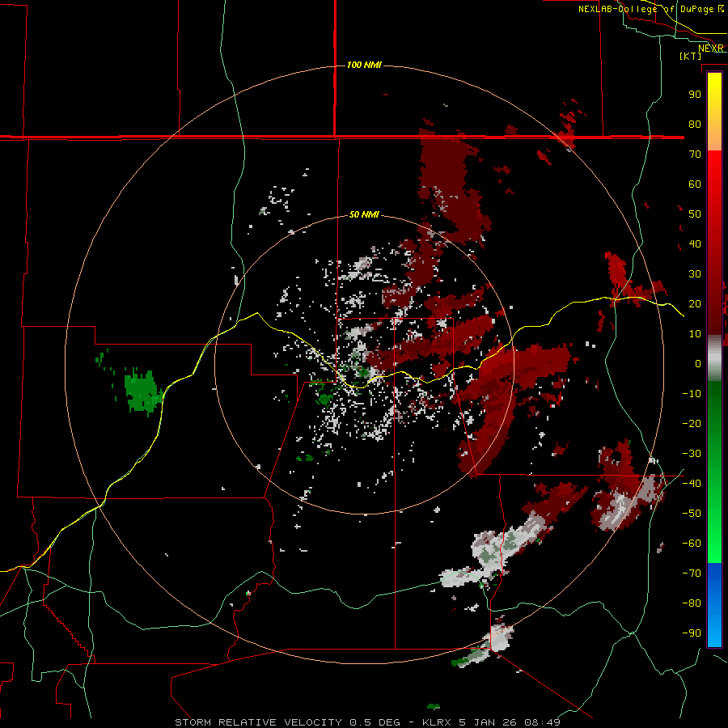Click the -10 value on the velocity scale
Screen dimensions: 728x728
tap(692, 394)
